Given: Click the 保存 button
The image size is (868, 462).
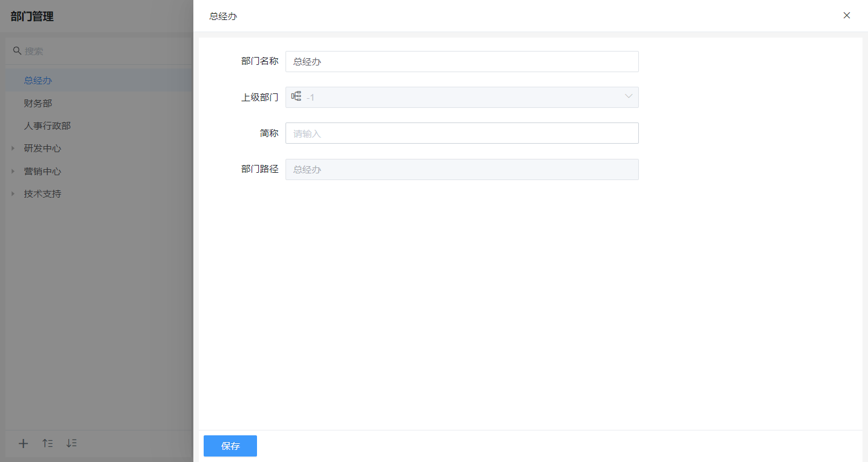Looking at the screenshot, I should coord(230,446).
